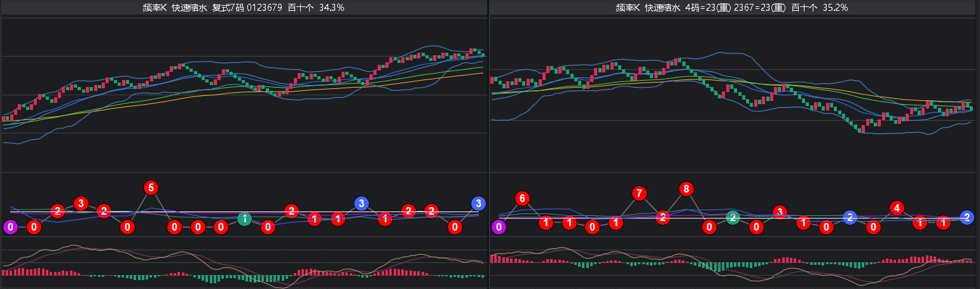Select red marker 7 in right chart
Viewport: 980px width, 289px height.
tap(639, 193)
